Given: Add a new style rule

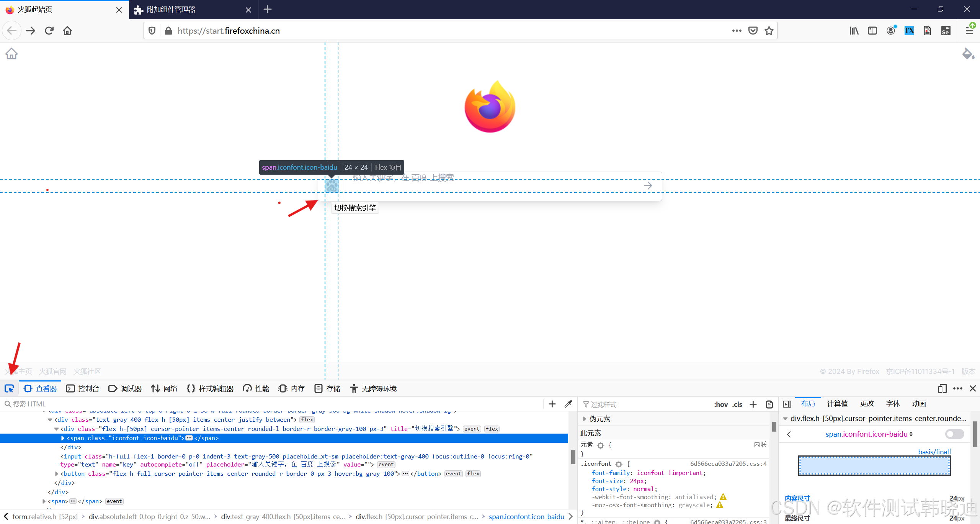Looking at the screenshot, I should [x=753, y=404].
